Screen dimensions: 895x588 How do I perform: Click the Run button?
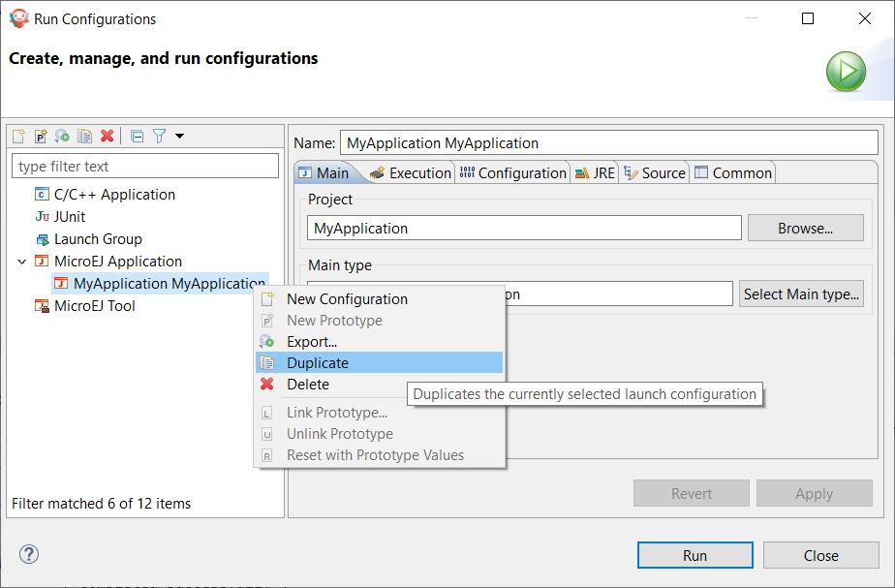tap(694, 555)
